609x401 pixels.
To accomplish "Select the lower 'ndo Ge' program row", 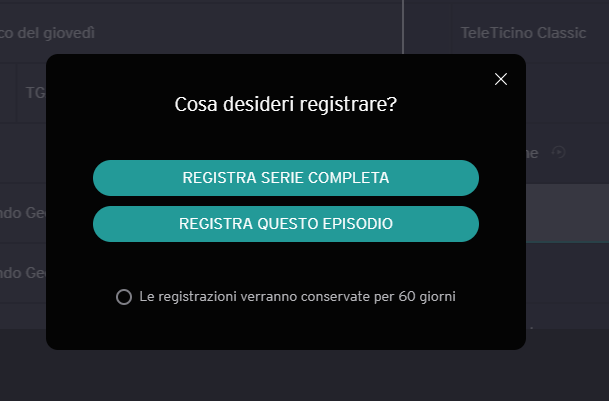I will tap(22, 273).
